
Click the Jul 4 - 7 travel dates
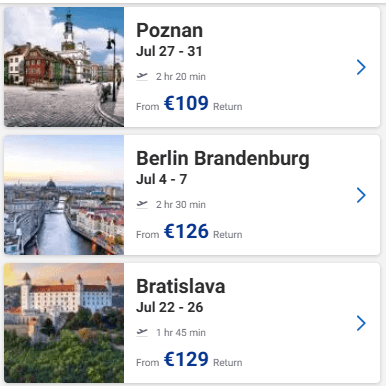tap(161, 179)
